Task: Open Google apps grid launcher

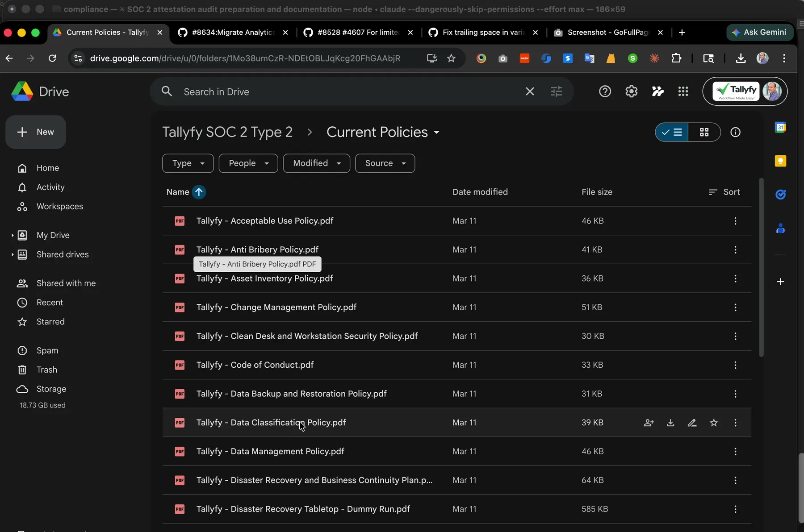Action: tap(683, 91)
